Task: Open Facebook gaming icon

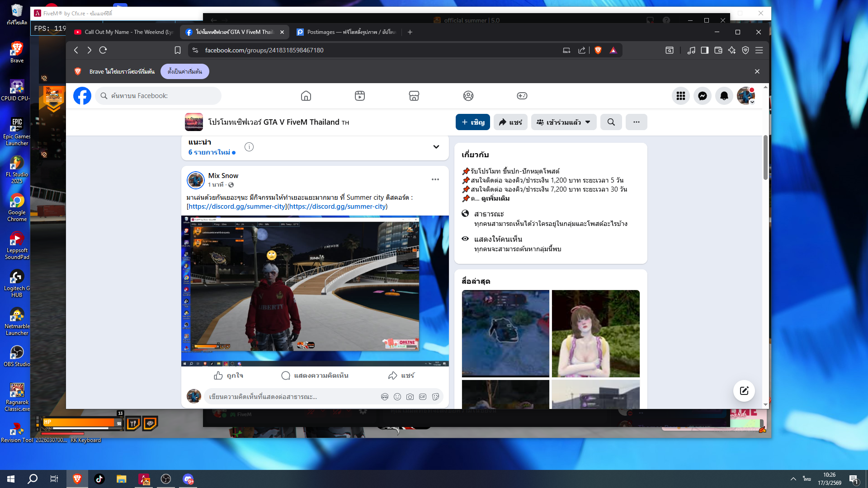Action: coord(522,96)
